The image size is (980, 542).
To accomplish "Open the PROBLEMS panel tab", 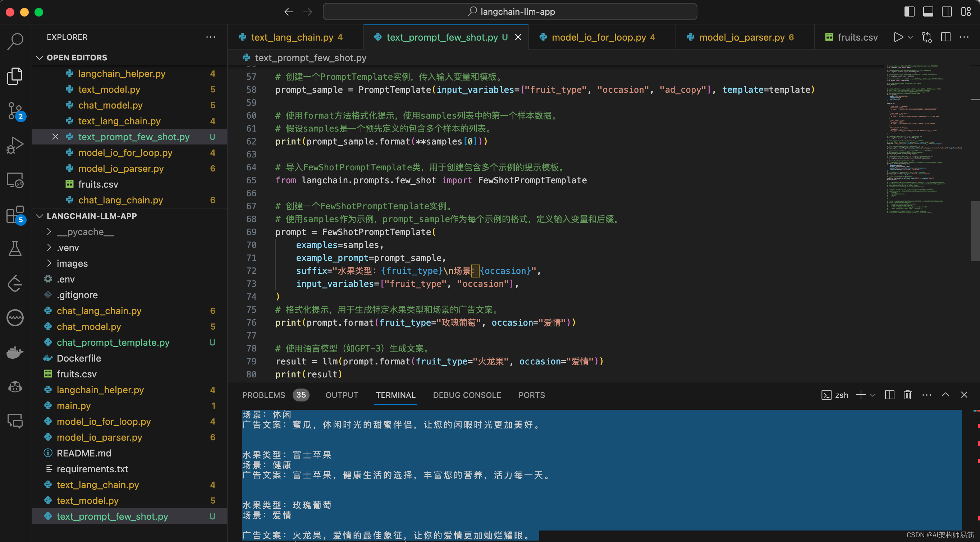I will (x=263, y=395).
